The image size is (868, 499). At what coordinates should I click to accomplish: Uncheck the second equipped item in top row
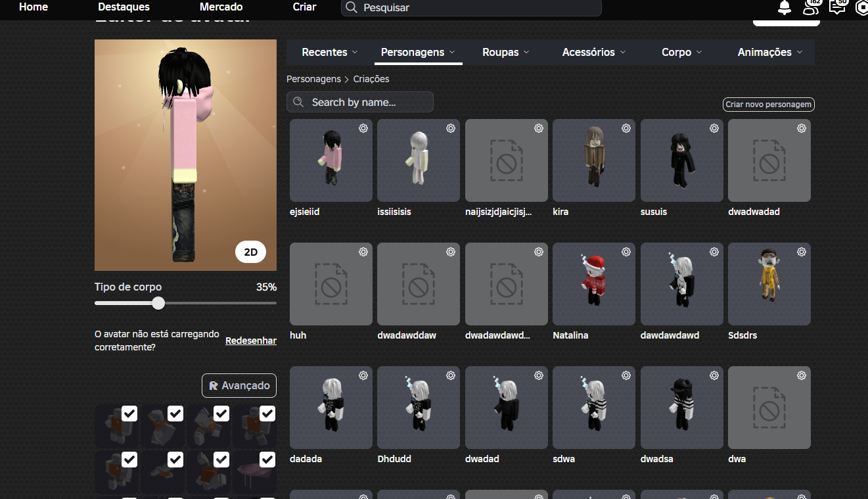point(175,414)
